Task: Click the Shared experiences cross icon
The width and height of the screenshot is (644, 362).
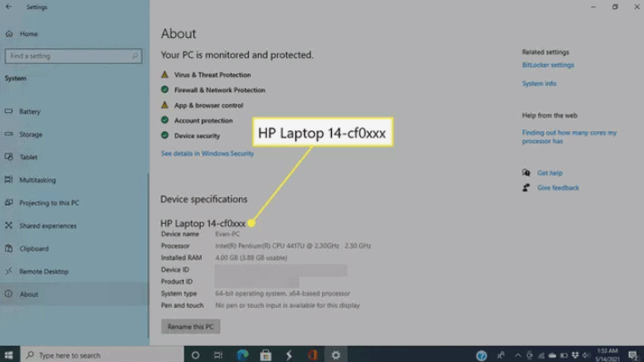Action: pyautogui.click(x=9, y=225)
